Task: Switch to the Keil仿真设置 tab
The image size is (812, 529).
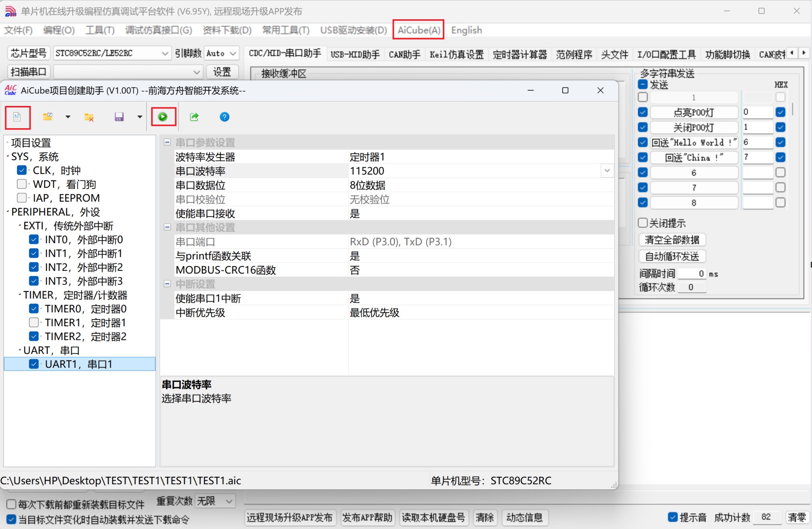Action: point(457,55)
